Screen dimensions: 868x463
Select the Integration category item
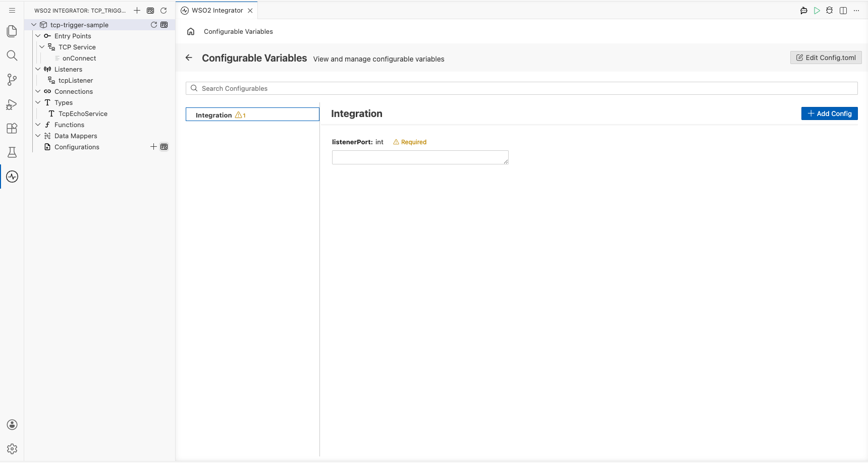[x=252, y=114]
